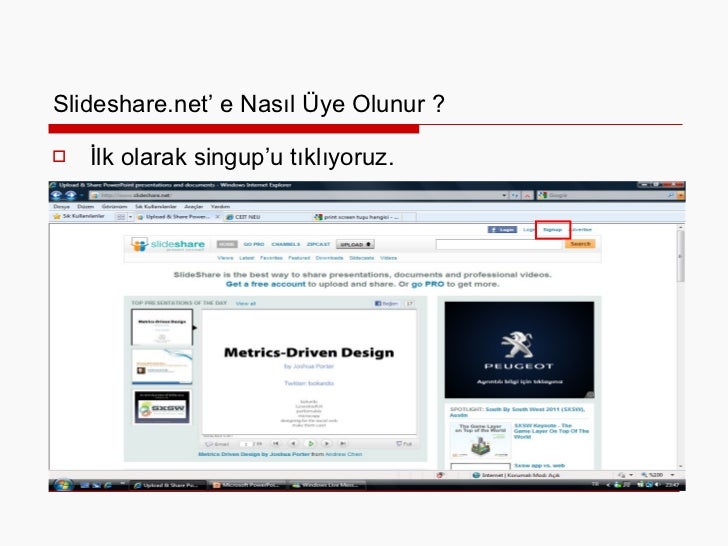The image size is (728, 546).
Task: Click the green play button
Action: tap(310, 444)
